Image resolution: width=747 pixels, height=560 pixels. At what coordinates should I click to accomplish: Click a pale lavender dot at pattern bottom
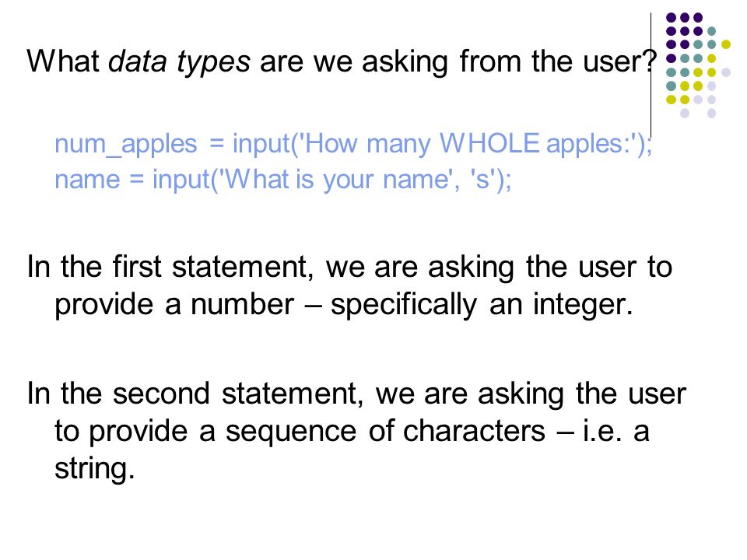tap(685, 114)
